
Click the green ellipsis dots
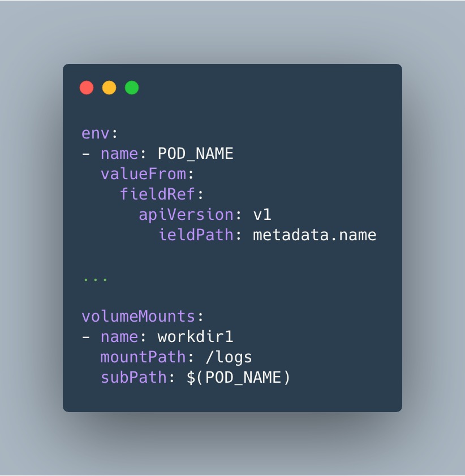click(x=95, y=280)
